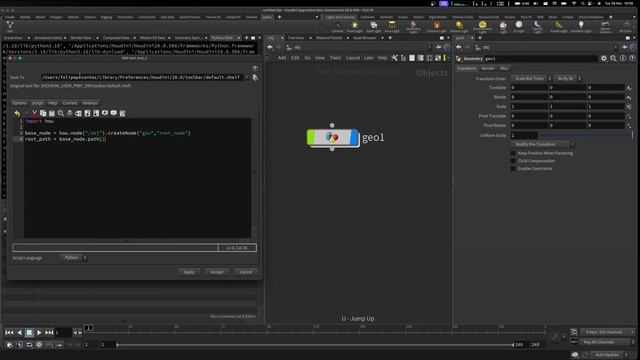Toggle Enable Constraints checkbox
Screen dimensions: 640x360
click(x=513, y=169)
